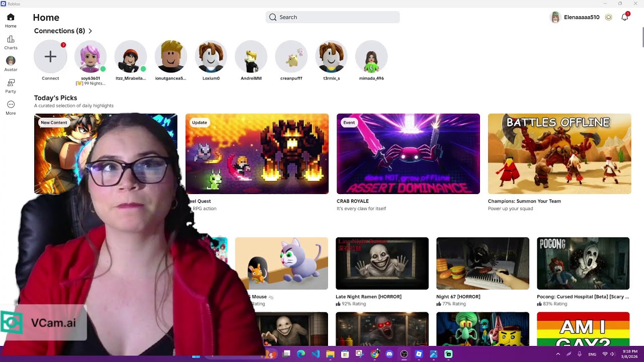The width and height of the screenshot is (644, 362).
Task: Click the page vertical scrollbar
Action: [642, 38]
